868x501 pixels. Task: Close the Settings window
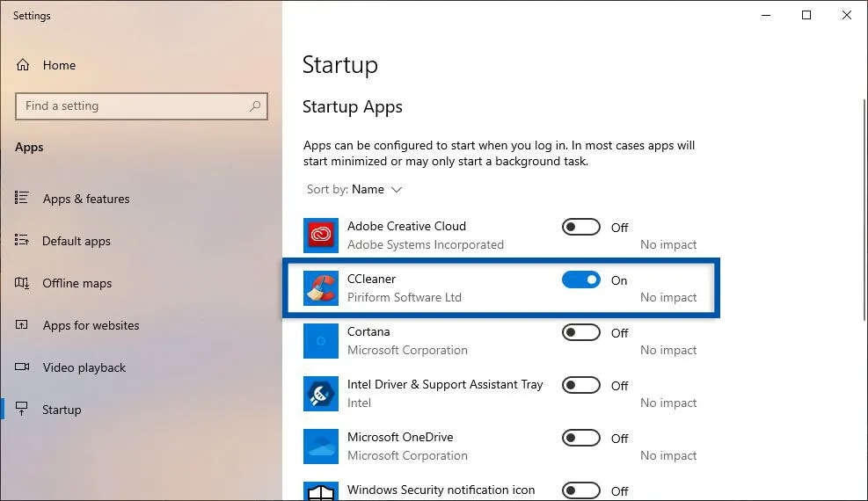click(846, 16)
